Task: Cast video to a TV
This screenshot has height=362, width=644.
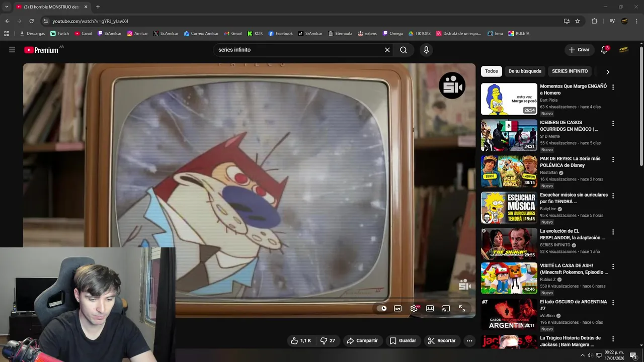Action: click(x=446, y=308)
